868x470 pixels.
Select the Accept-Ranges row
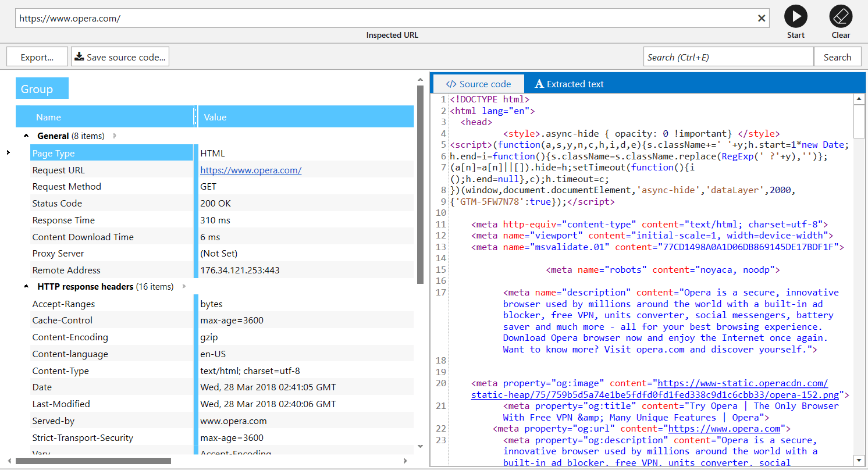tap(222, 304)
